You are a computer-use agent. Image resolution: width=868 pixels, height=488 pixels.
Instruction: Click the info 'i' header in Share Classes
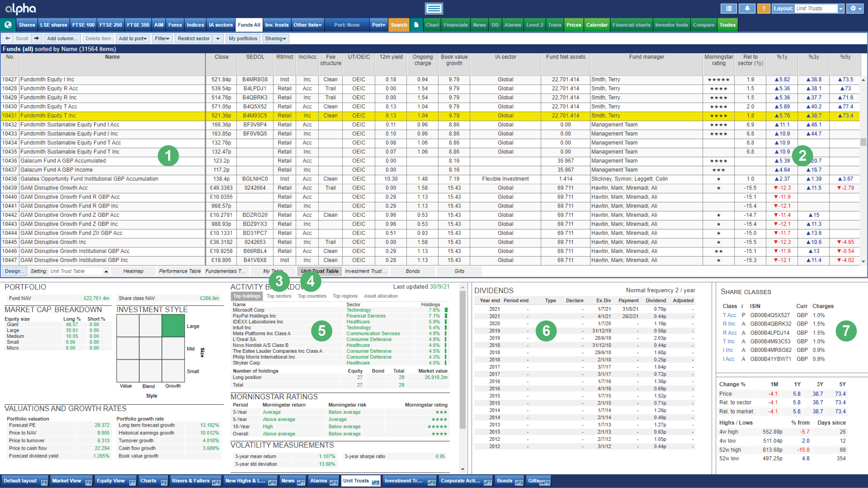pos(742,306)
